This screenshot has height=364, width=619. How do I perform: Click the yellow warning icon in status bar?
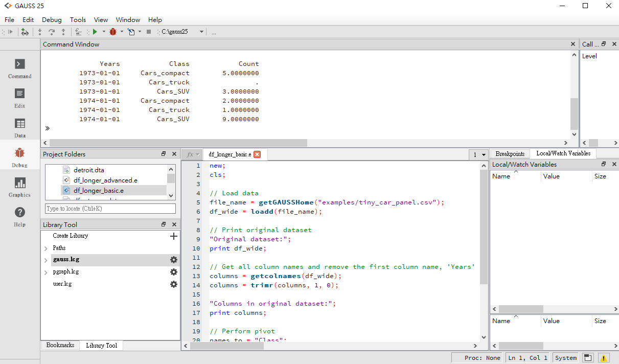tap(604, 358)
